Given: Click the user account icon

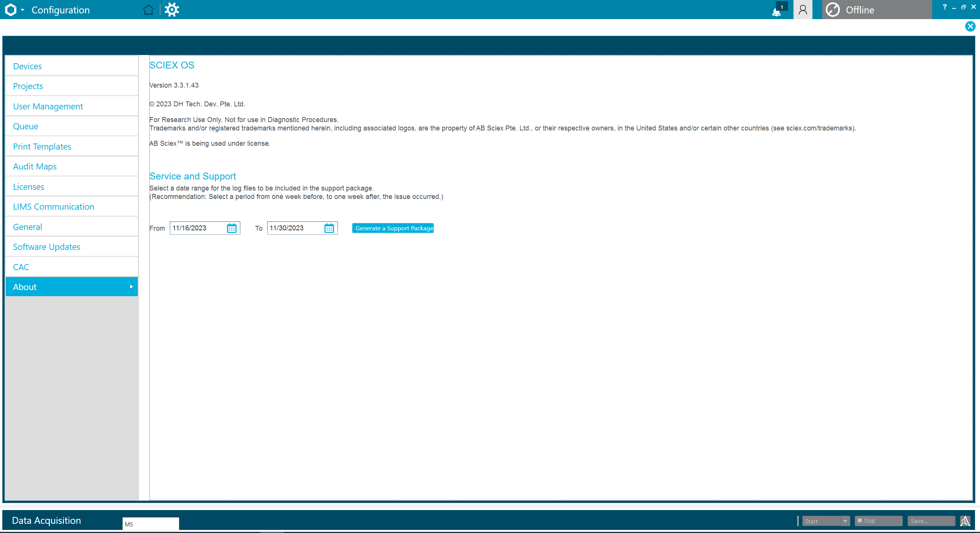Looking at the screenshot, I should [803, 10].
